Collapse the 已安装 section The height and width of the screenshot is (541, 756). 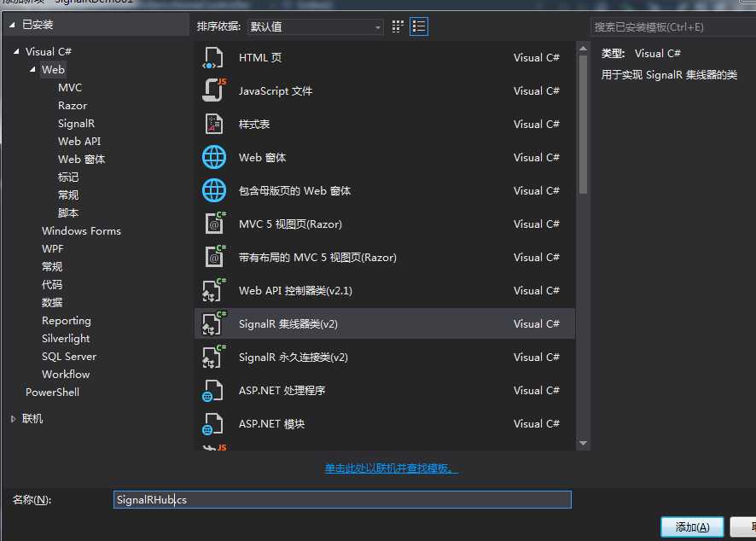pos(12,25)
